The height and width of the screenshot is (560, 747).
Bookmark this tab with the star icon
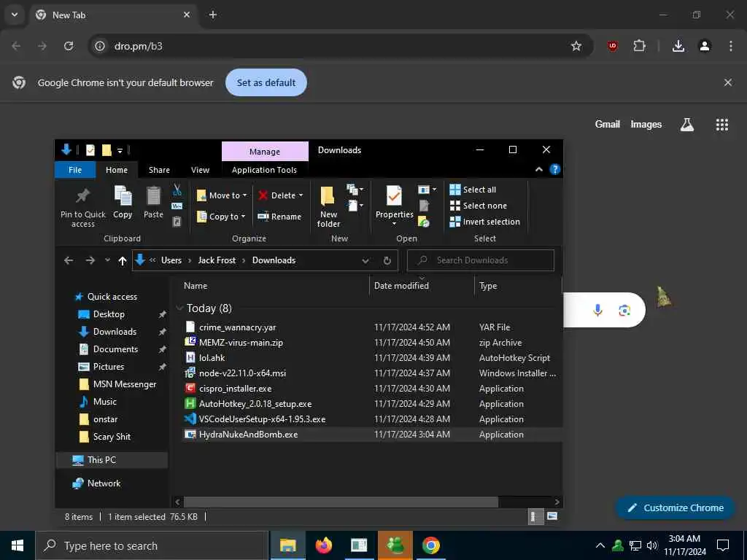coord(576,46)
